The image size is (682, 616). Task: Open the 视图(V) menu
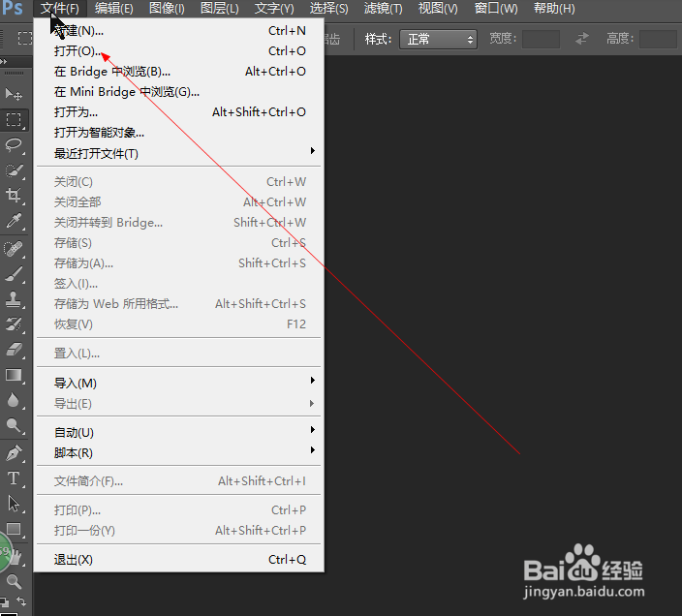point(438,9)
